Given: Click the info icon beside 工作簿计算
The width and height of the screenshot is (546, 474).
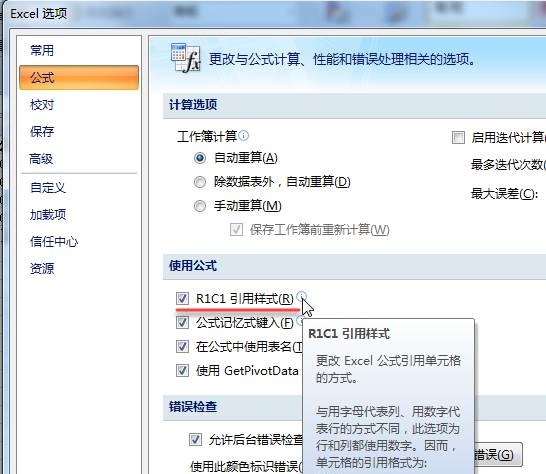Looking at the screenshot, I should click(x=244, y=135).
